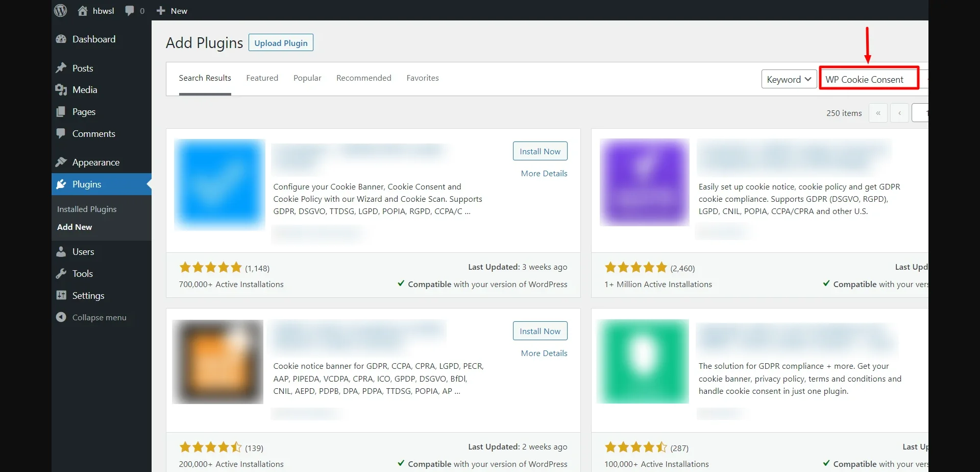Open the WordPress logo menu
980x472 pixels.
point(60,10)
